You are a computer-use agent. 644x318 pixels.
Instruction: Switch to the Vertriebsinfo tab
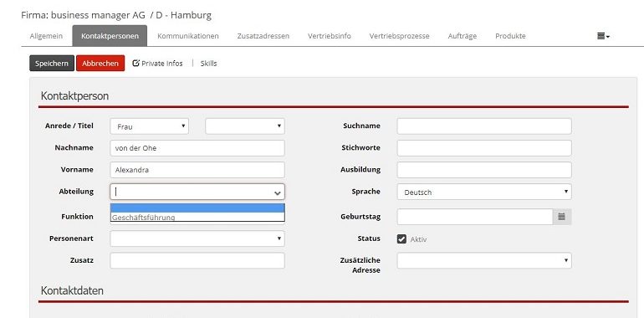(330, 36)
